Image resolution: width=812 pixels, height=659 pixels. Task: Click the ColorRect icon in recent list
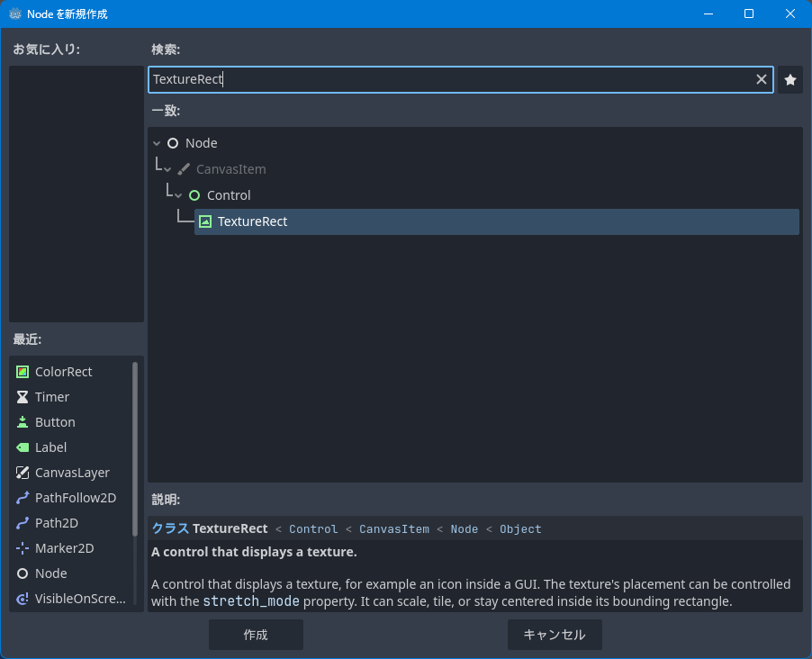coord(23,372)
